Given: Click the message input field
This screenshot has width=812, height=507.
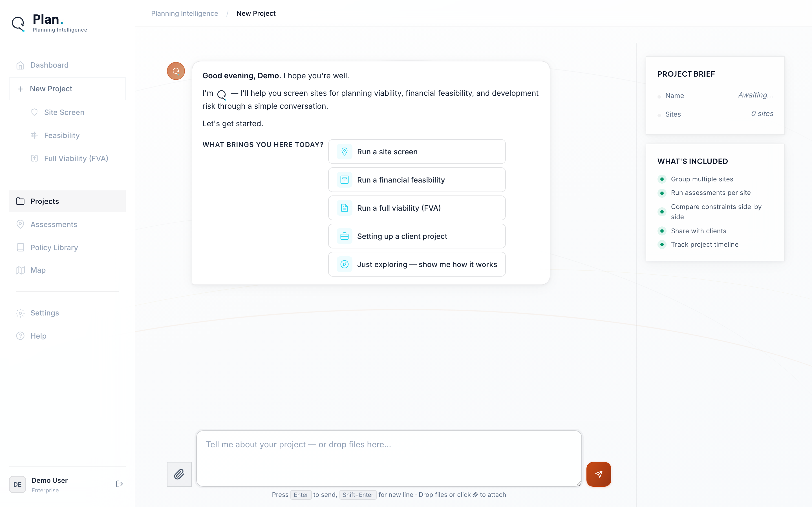Looking at the screenshot, I should (x=388, y=458).
